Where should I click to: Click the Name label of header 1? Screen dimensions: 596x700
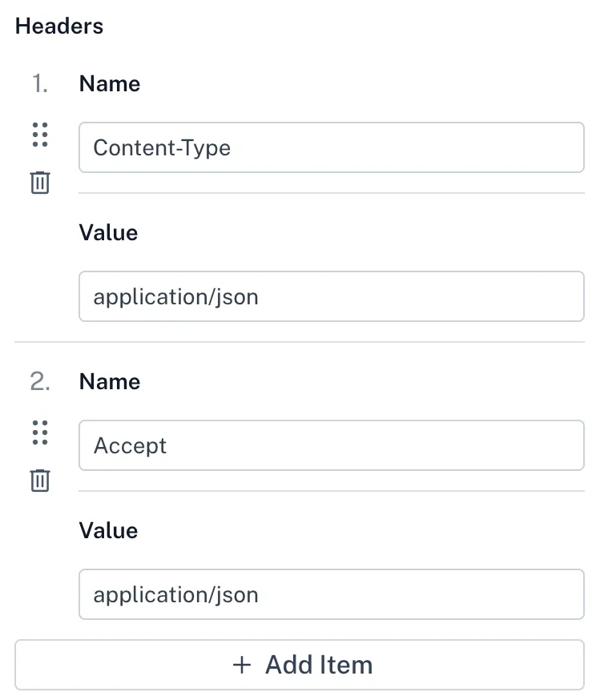click(110, 84)
